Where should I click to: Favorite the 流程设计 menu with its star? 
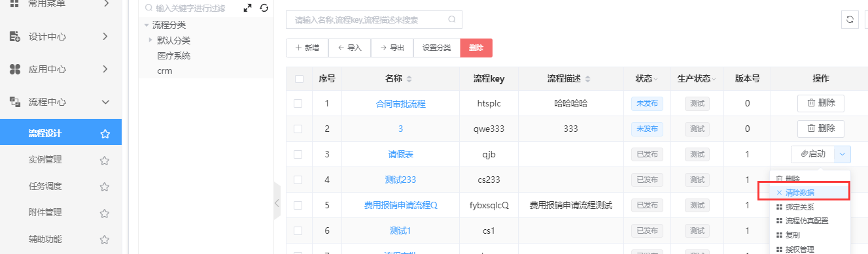(105, 134)
